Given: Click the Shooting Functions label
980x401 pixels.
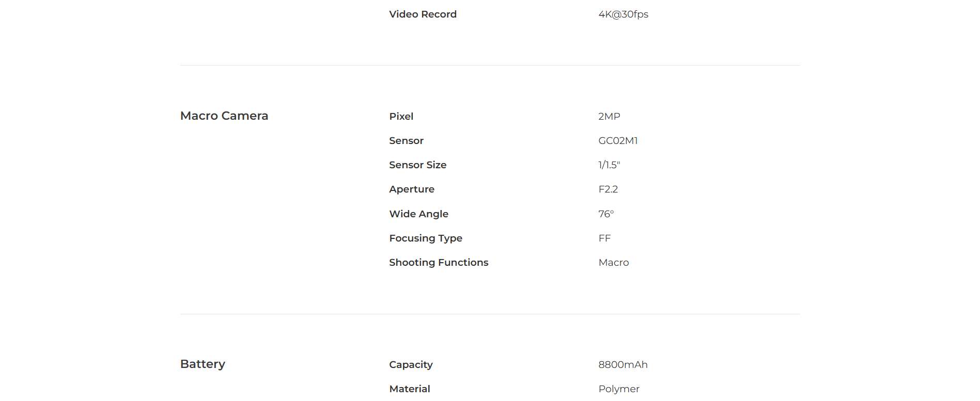Looking at the screenshot, I should tap(438, 263).
